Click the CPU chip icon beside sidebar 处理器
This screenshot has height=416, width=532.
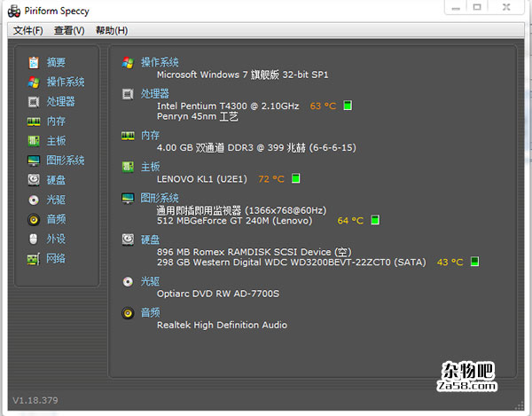(x=34, y=102)
